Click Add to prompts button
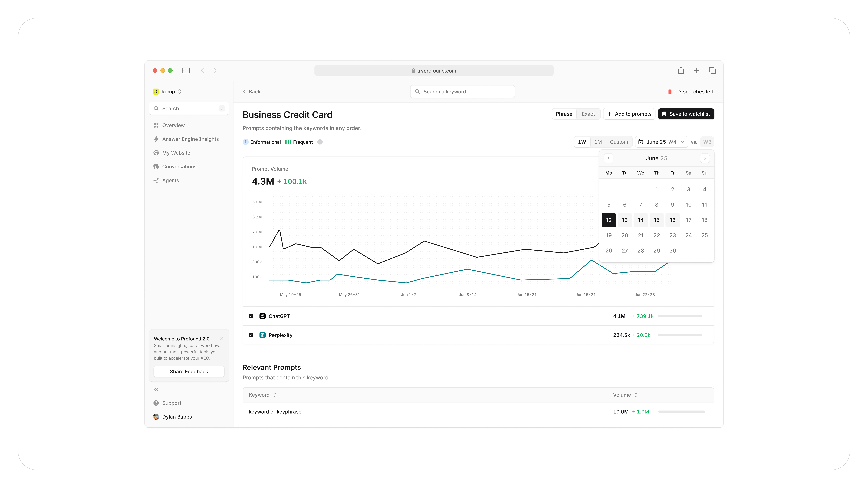 629,114
